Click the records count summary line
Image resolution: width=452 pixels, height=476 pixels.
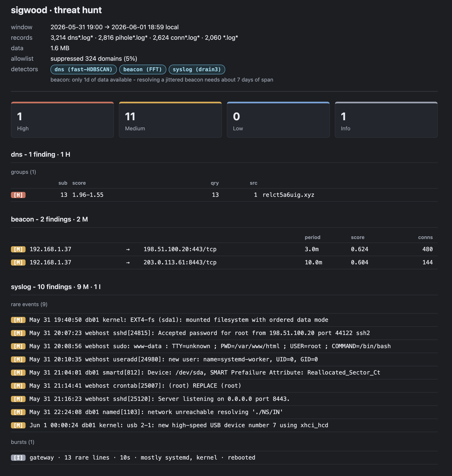[x=144, y=37]
